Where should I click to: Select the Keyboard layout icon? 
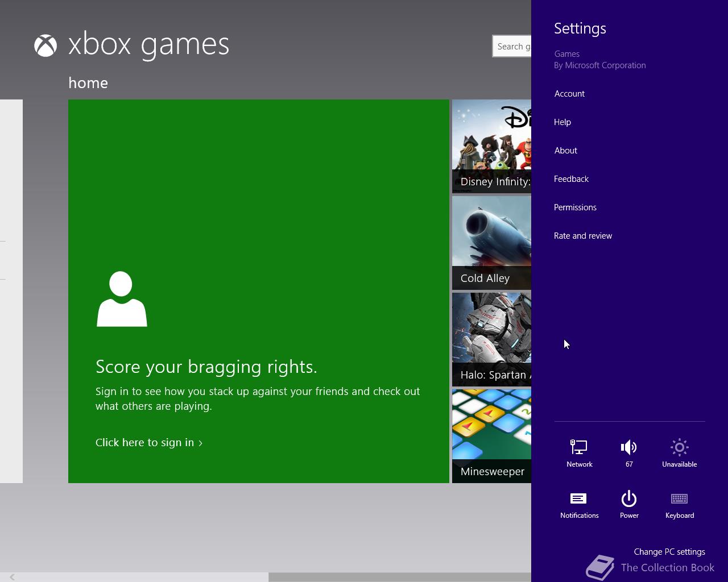(x=679, y=505)
